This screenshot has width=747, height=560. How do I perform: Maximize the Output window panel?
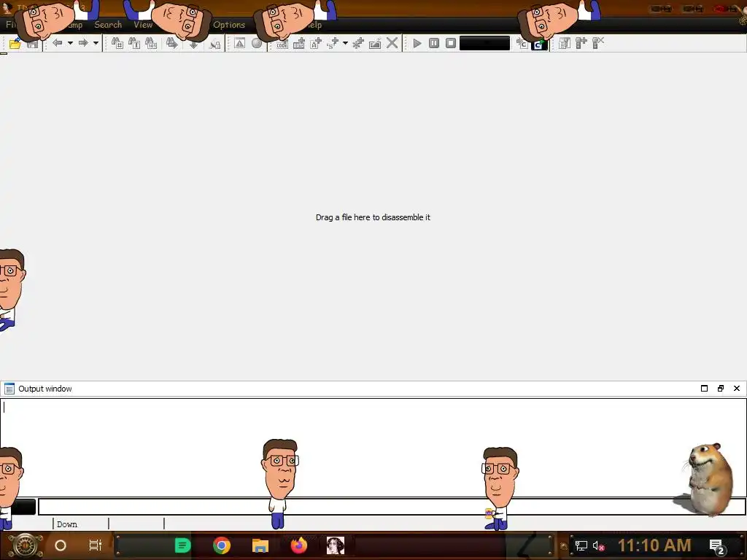tap(704, 389)
